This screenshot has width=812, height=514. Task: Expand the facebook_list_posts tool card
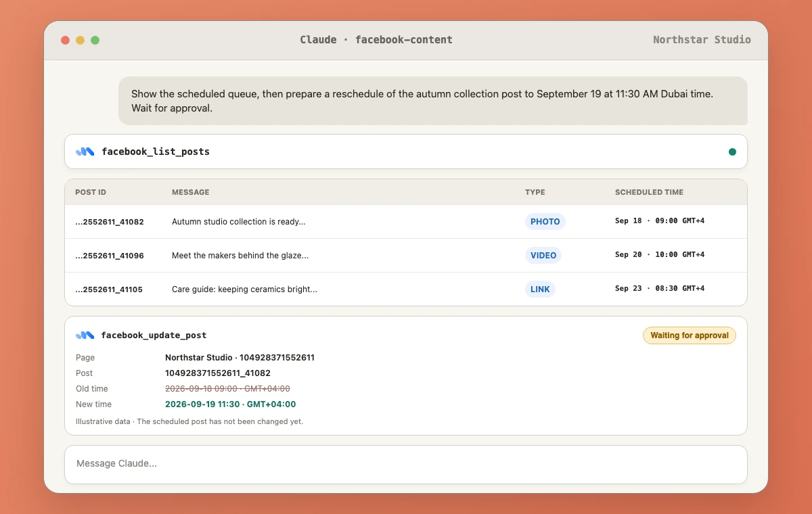tap(406, 151)
